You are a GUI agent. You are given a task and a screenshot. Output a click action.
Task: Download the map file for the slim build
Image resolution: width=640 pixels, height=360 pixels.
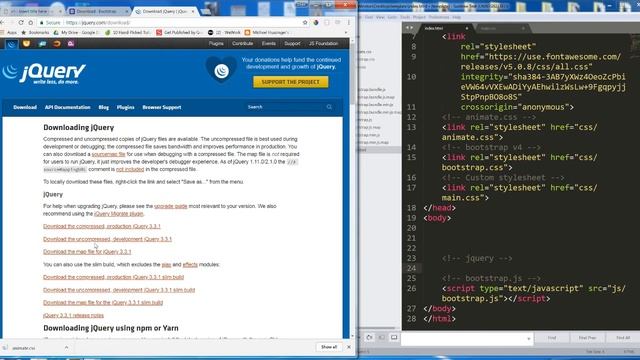[x=103, y=302]
